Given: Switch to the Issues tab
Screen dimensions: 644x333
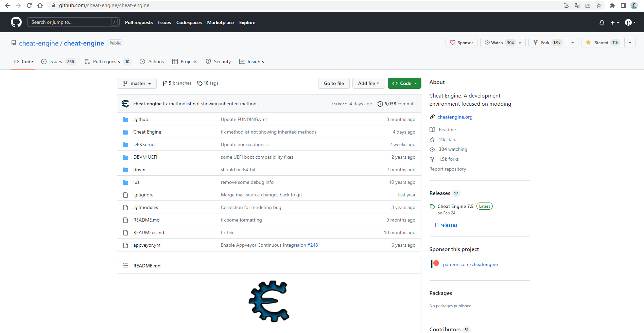Looking at the screenshot, I should coord(58,62).
